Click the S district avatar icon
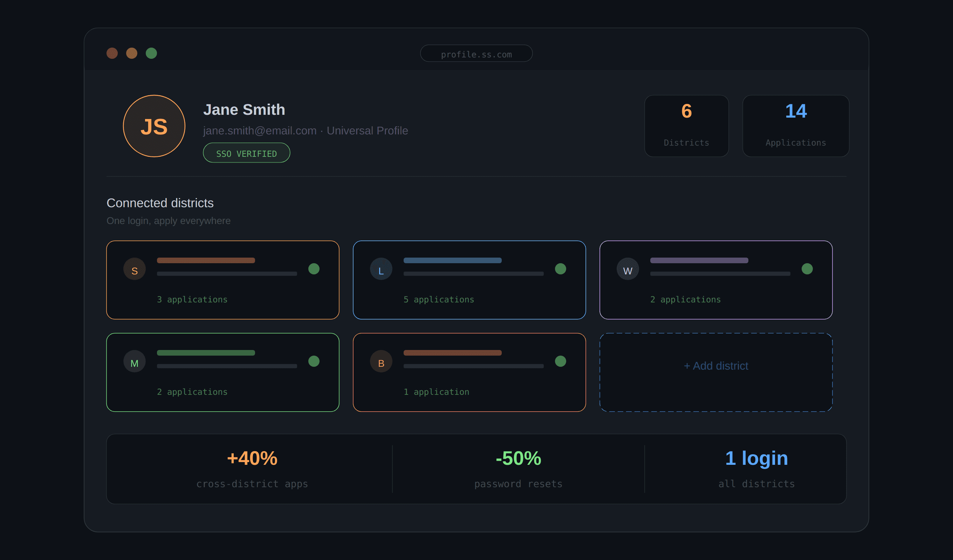Viewport: 953px width, 560px height. pos(134,269)
